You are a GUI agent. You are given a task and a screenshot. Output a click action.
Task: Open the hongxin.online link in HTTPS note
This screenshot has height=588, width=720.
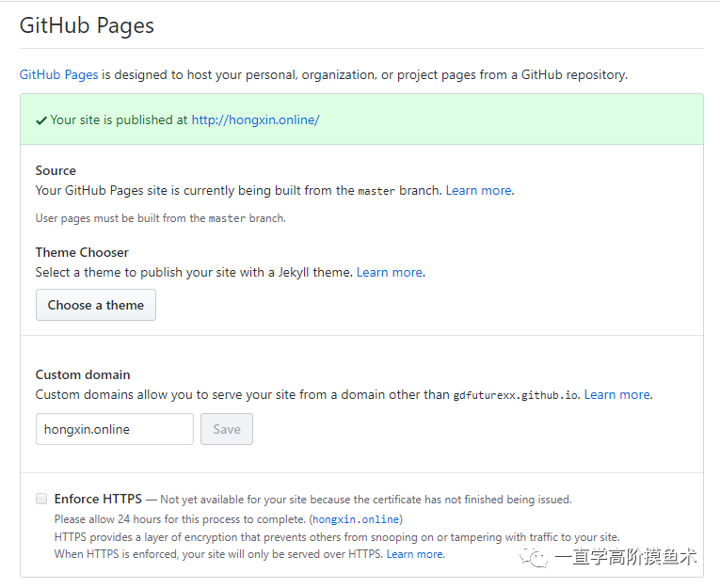pos(356,519)
